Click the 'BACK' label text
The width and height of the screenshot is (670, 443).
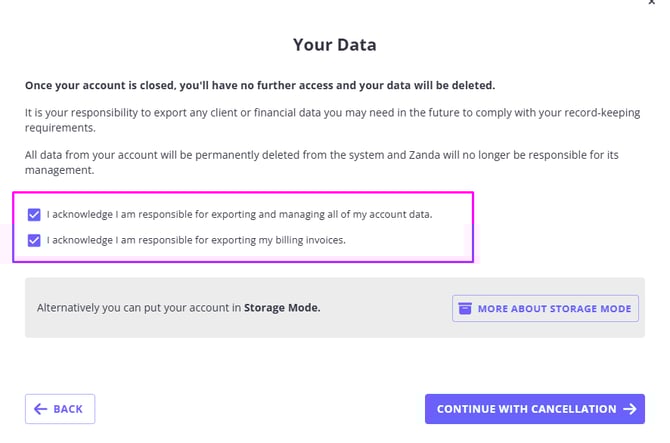(x=68, y=409)
